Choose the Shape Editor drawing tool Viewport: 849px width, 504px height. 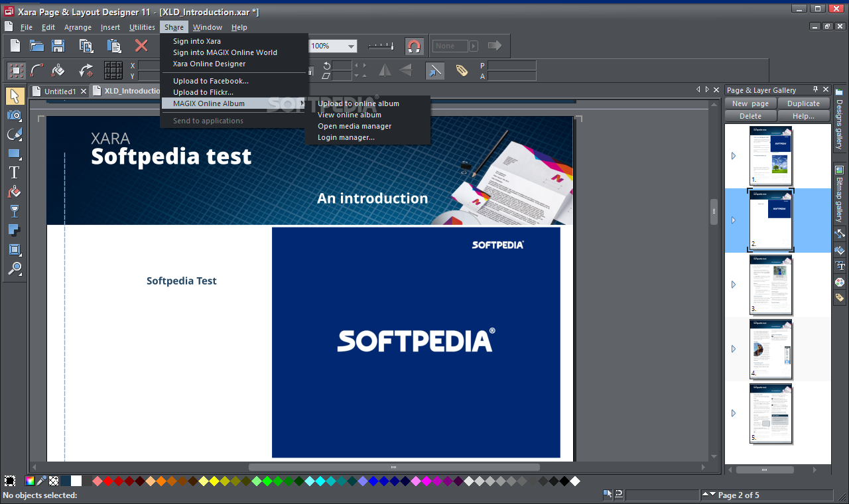15,135
